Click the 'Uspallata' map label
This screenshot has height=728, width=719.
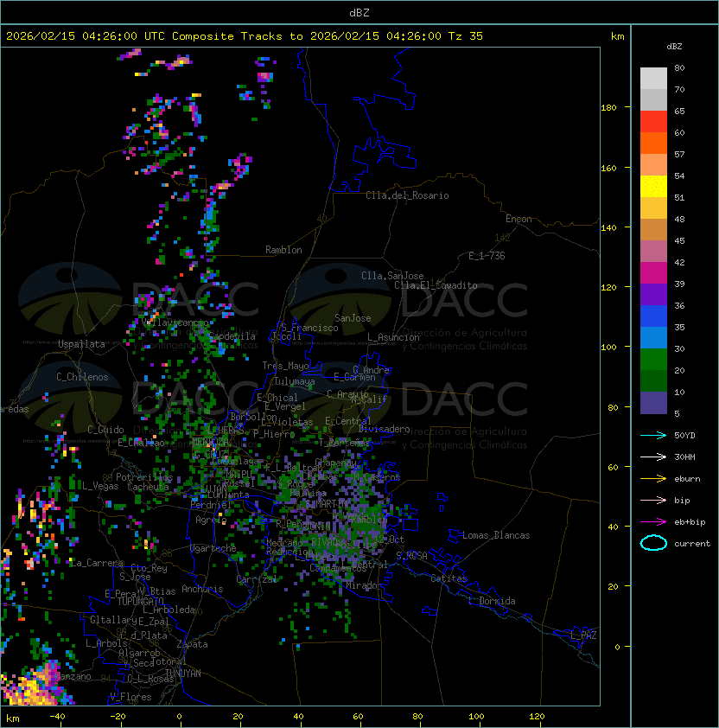pyautogui.click(x=81, y=344)
